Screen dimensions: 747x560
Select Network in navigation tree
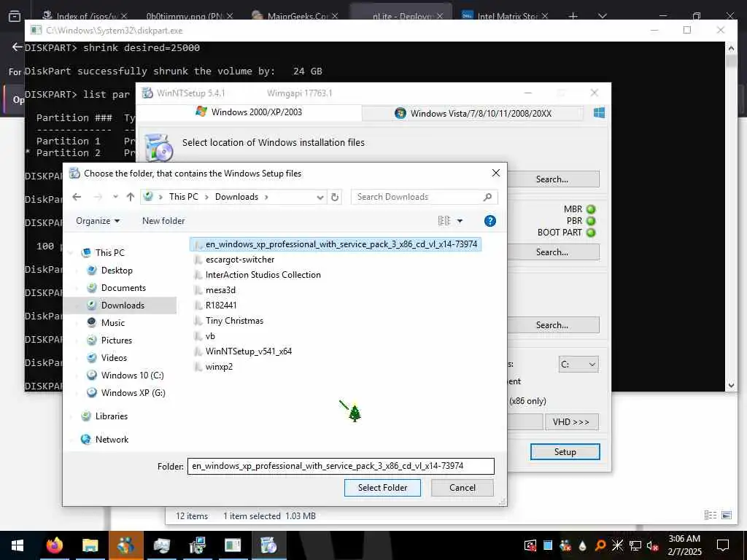click(x=112, y=440)
